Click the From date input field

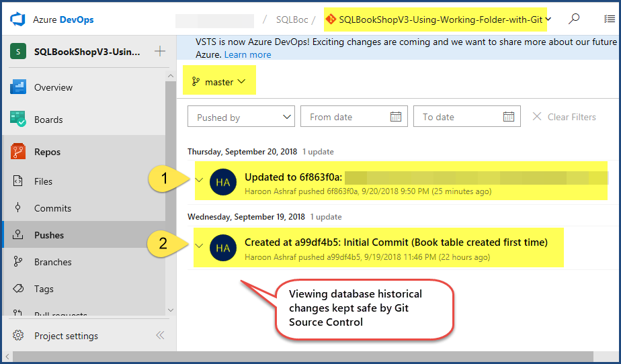[x=354, y=116]
